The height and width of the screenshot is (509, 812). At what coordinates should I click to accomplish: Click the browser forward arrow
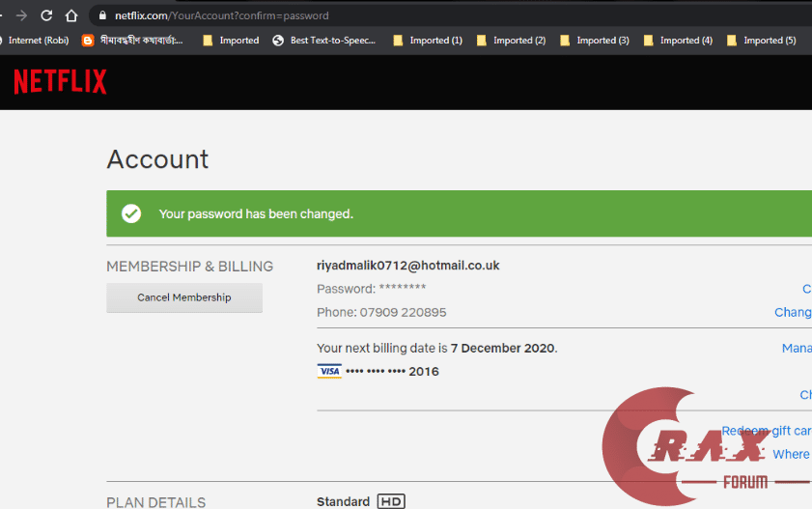click(21, 15)
